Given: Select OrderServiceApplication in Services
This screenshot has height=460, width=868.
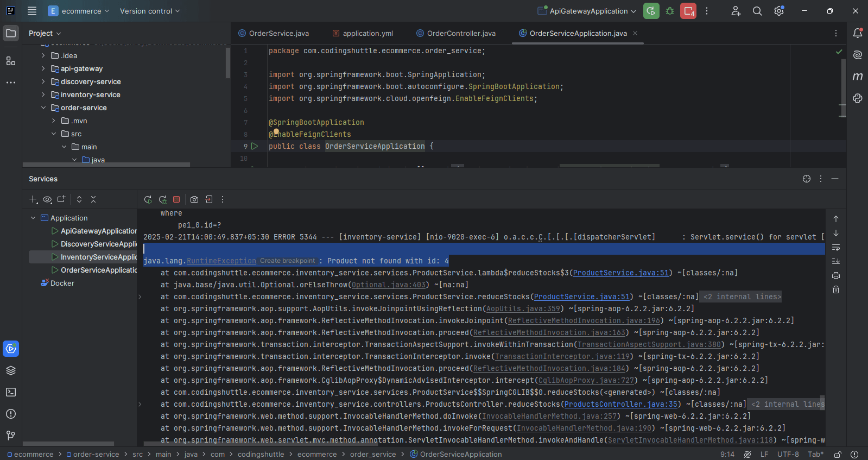Looking at the screenshot, I should click(93, 270).
